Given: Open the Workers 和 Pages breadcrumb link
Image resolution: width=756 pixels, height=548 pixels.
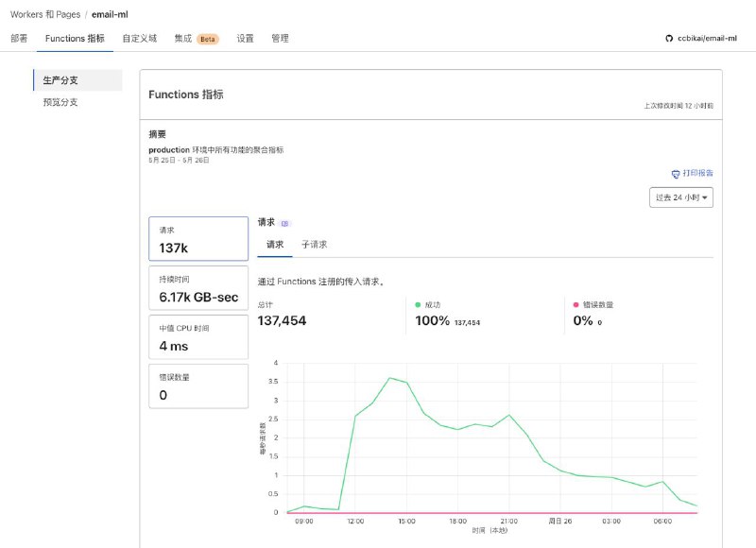Looking at the screenshot, I should (x=43, y=14).
